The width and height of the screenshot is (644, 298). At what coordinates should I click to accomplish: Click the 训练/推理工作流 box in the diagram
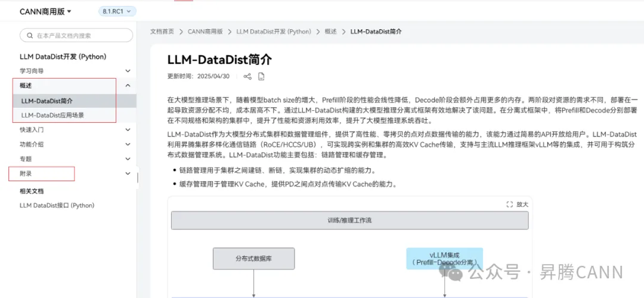tap(350, 221)
